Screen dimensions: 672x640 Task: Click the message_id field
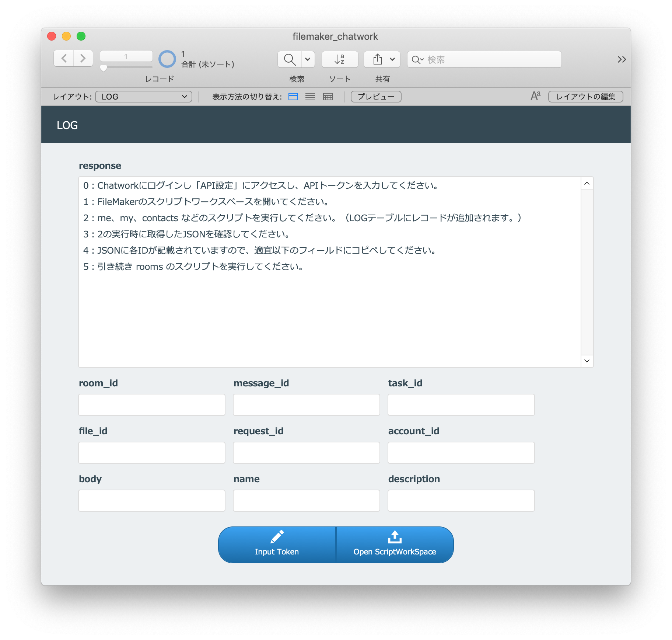307,405
